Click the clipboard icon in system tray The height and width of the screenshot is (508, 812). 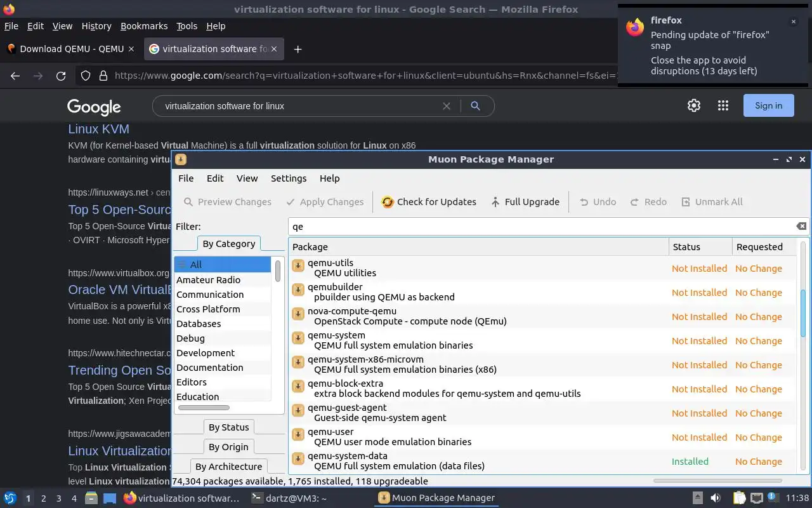click(739, 498)
